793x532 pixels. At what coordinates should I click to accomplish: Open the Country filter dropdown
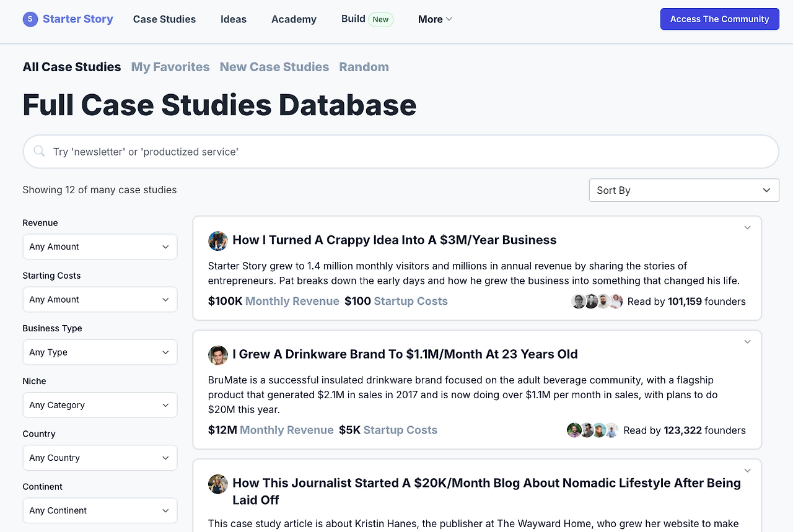click(100, 458)
